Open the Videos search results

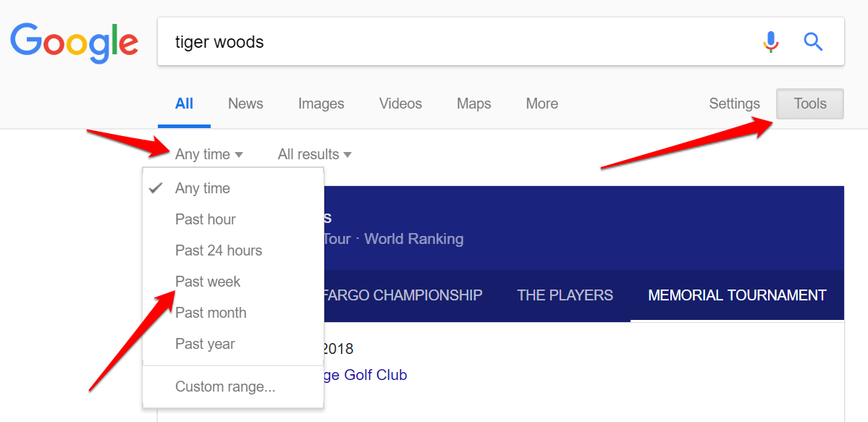[400, 104]
